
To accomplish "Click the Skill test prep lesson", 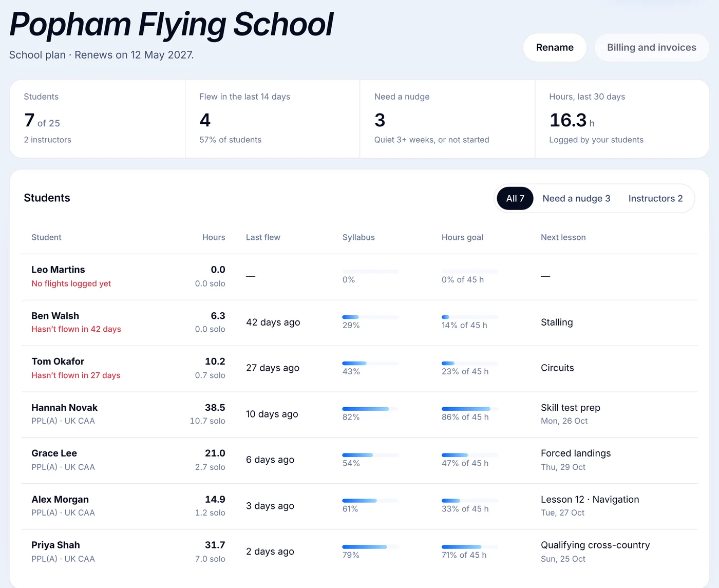I will pyautogui.click(x=571, y=408).
